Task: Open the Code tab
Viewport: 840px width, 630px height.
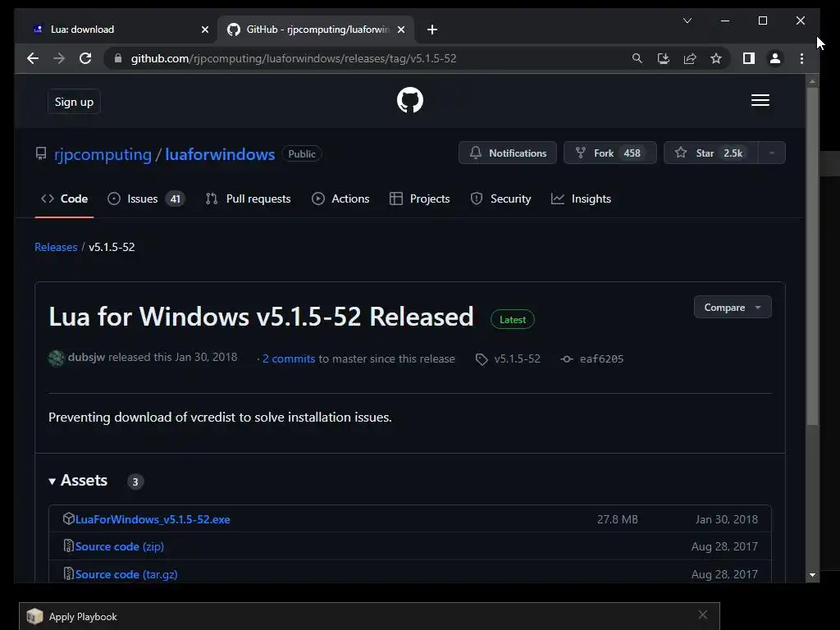Action: coord(64,199)
